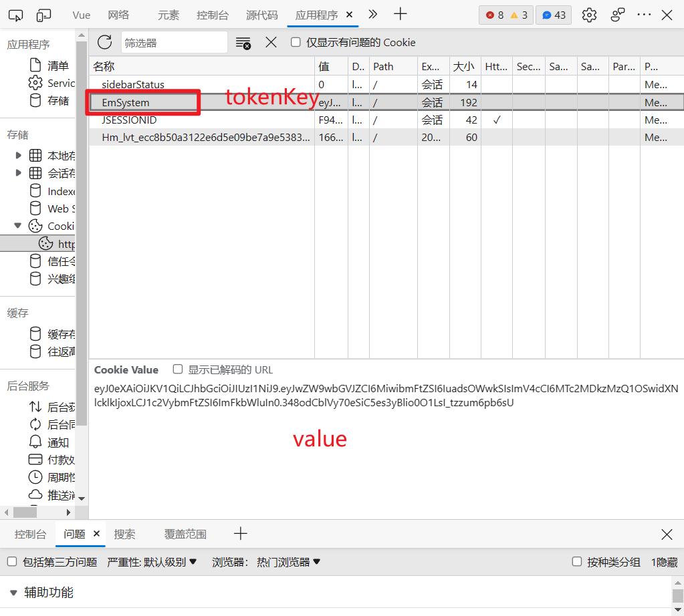Screen dimensions: 684x616
Task: Enable group by kind checkbox
Action: tap(577, 561)
